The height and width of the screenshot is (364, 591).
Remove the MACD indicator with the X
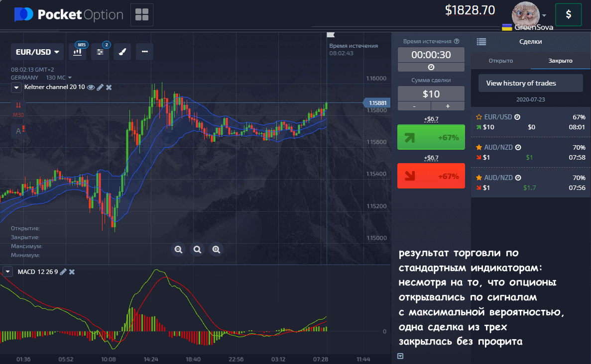coord(72,272)
